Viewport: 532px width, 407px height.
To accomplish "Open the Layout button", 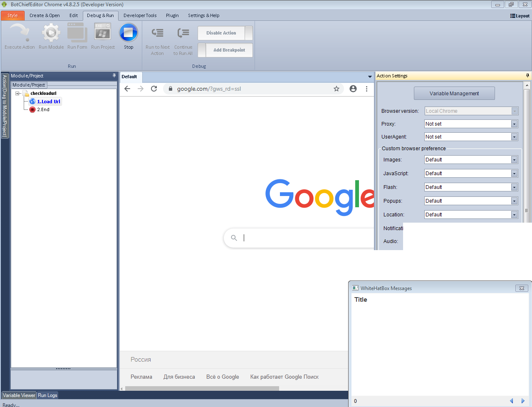I will 520,16.
